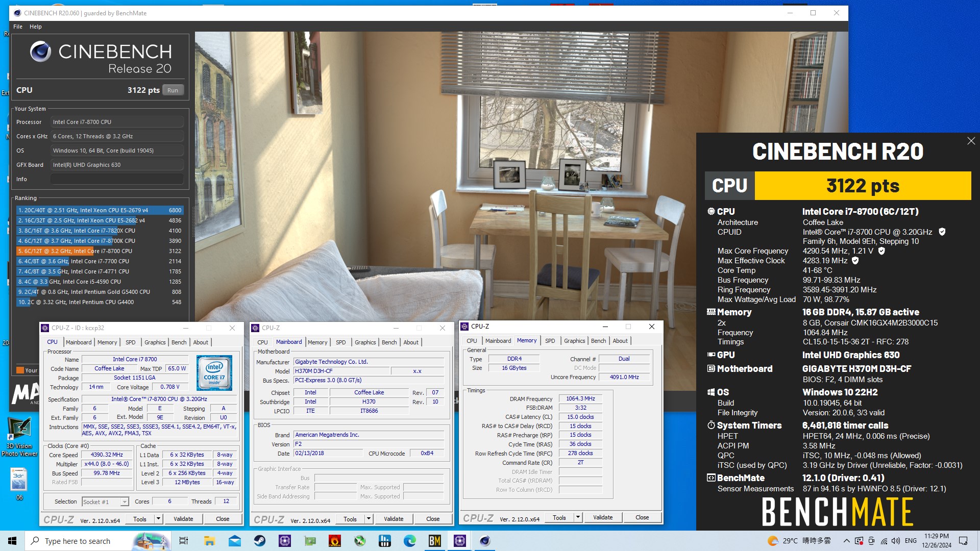Click the orange Your Score legend swatch
This screenshot has height=551, width=980.
(x=20, y=370)
